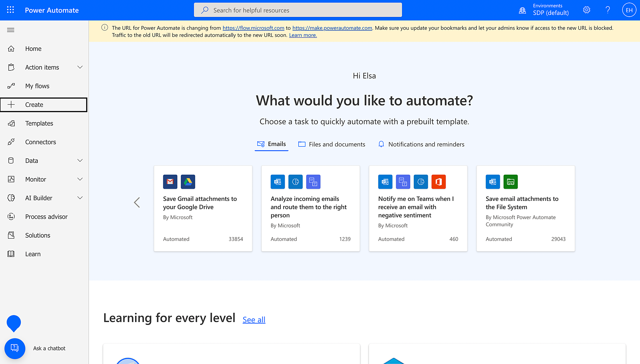Click the Create plus icon

click(11, 105)
